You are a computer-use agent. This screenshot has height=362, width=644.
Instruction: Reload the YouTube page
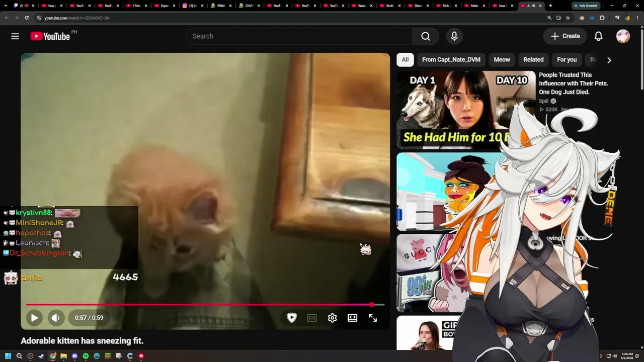[x=27, y=18]
